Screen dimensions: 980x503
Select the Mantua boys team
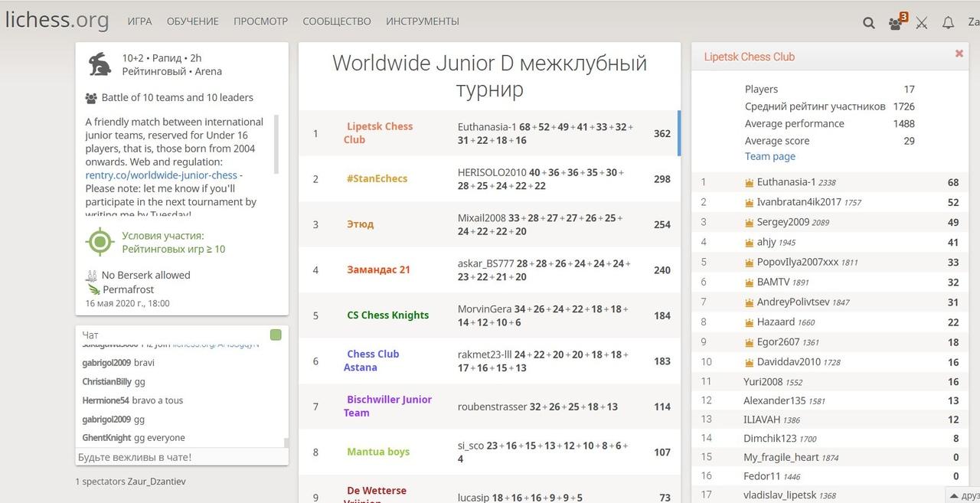click(378, 452)
